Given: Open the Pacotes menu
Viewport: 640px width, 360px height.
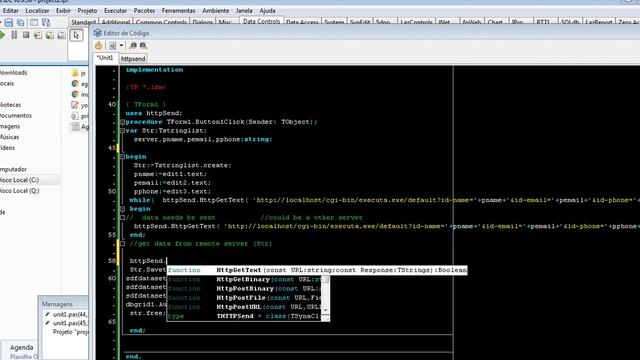Looking at the screenshot, I should click(x=144, y=11).
